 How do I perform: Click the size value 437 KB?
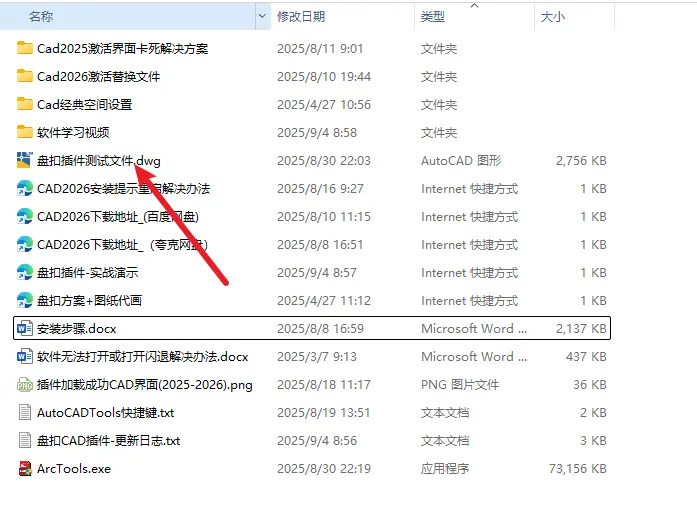pyautogui.click(x=586, y=357)
